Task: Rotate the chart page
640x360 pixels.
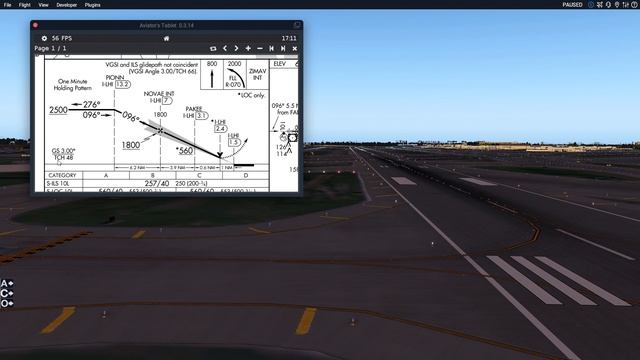Action: pyautogui.click(x=213, y=49)
